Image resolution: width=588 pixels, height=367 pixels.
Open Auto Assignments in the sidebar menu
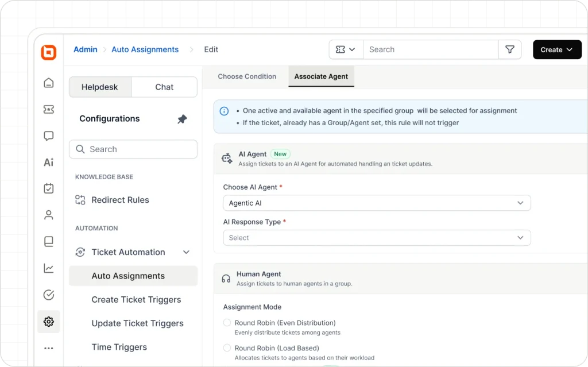point(133,276)
